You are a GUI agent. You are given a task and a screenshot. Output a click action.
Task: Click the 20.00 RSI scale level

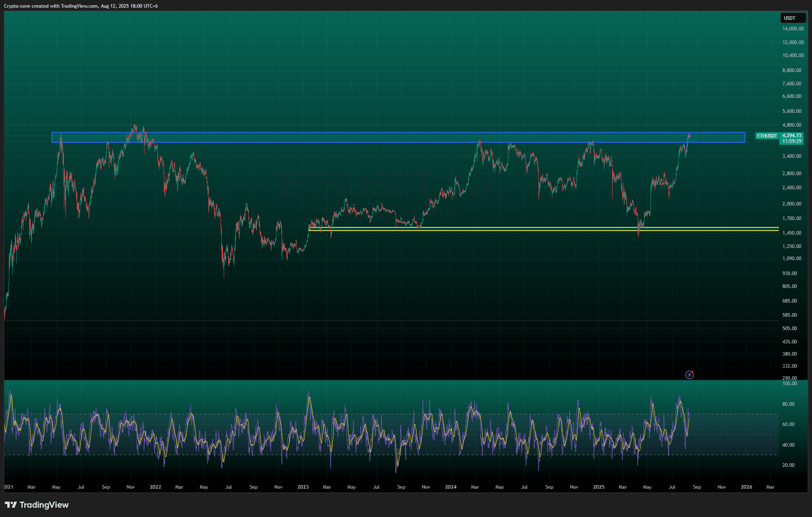tap(788, 465)
